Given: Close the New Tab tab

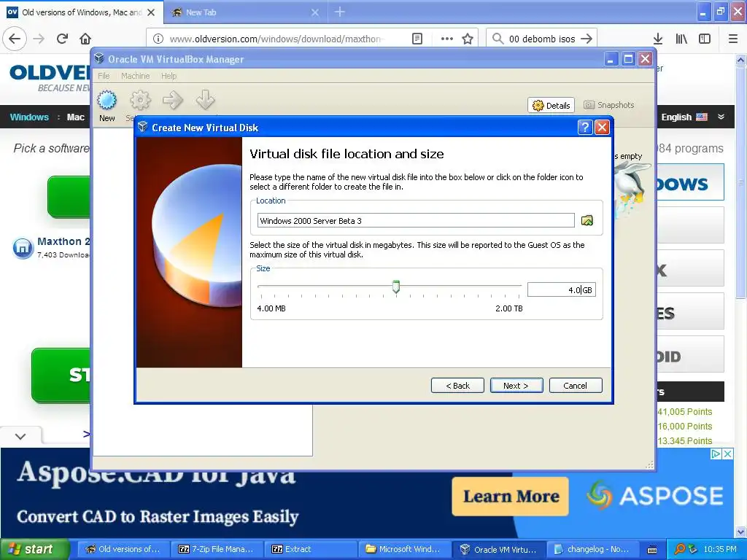Looking at the screenshot, I should [x=315, y=12].
